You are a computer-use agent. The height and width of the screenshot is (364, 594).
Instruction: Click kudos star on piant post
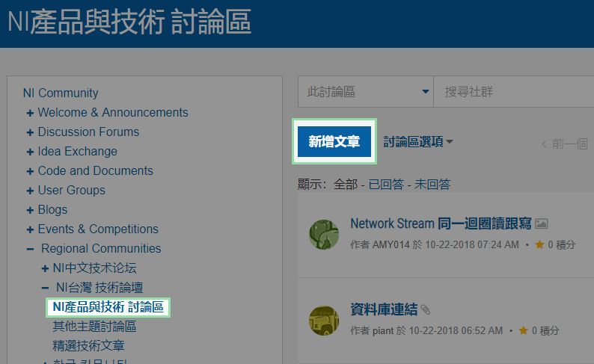(524, 330)
